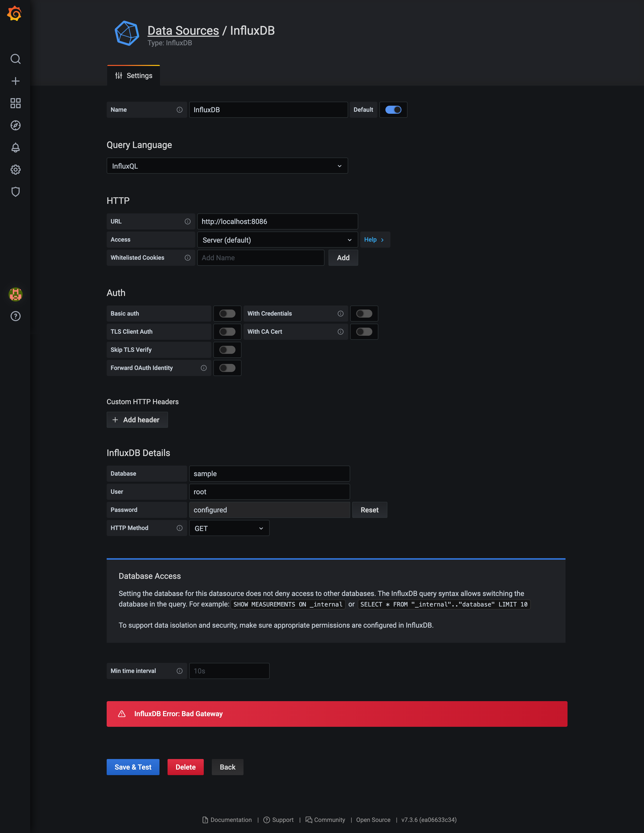The width and height of the screenshot is (644, 833).
Task: Enable the TLS Client Auth switch
Action: [227, 332]
